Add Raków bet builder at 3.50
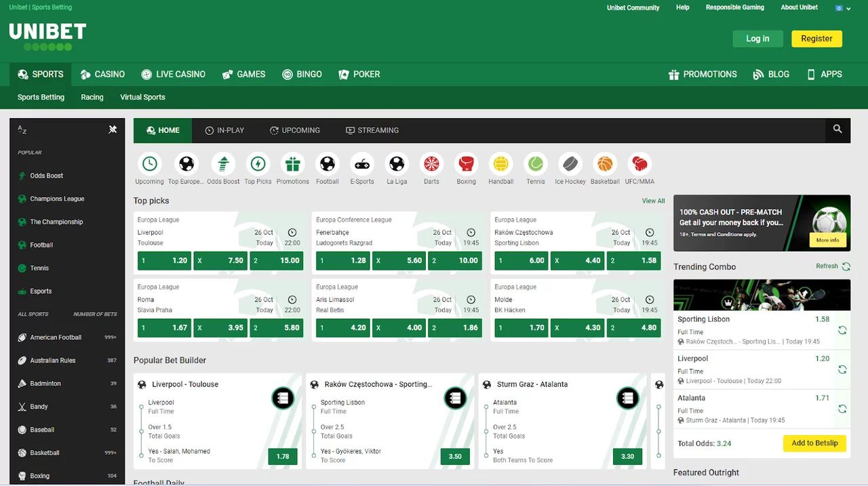 pos(455,456)
